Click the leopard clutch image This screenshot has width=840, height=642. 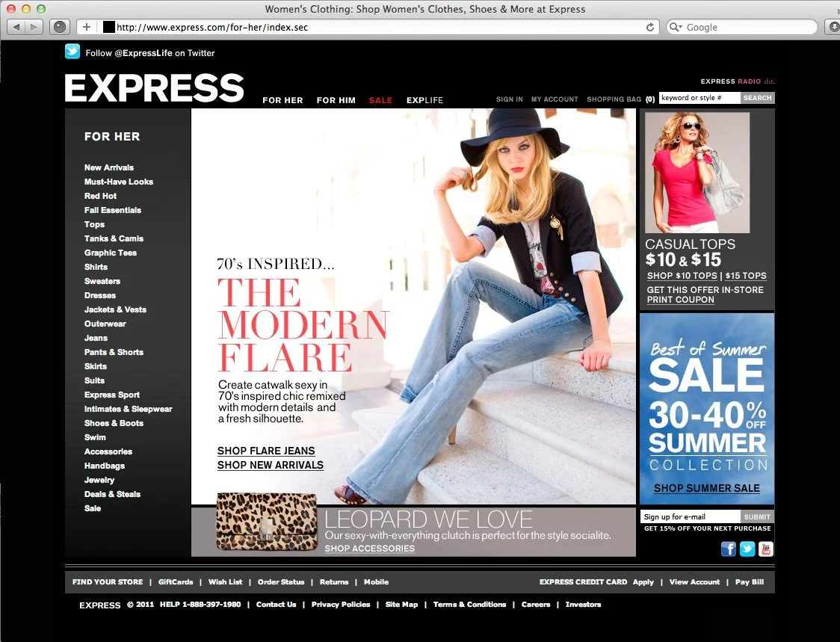coord(266,522)
